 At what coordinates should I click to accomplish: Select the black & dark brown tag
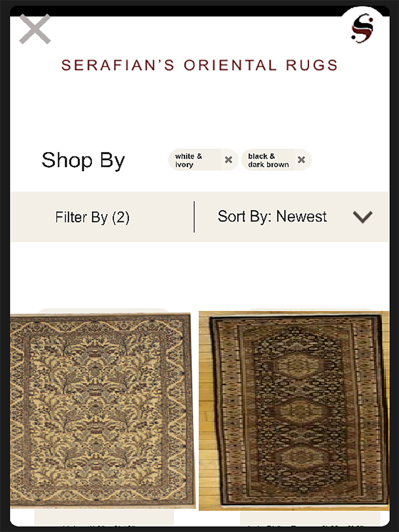(269, 160)
